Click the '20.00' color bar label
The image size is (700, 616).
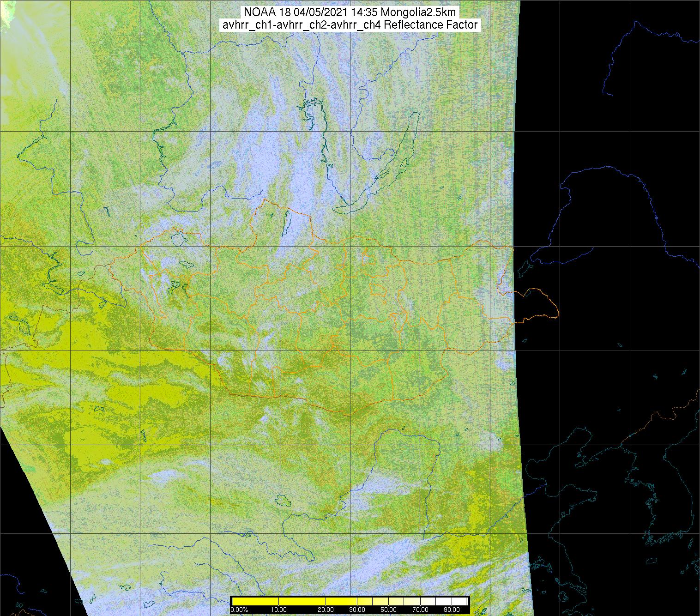(326, 610)
